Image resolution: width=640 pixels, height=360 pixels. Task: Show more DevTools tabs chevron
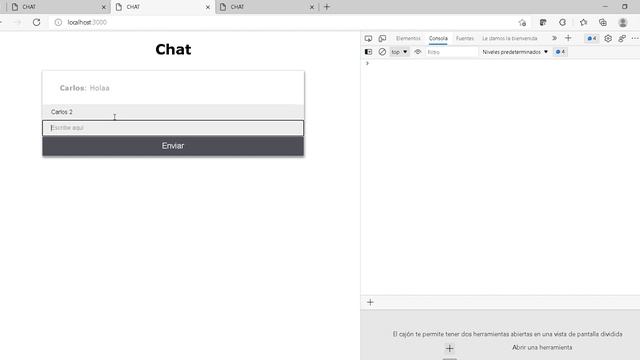pyautogui.click(x=554, y=38)
